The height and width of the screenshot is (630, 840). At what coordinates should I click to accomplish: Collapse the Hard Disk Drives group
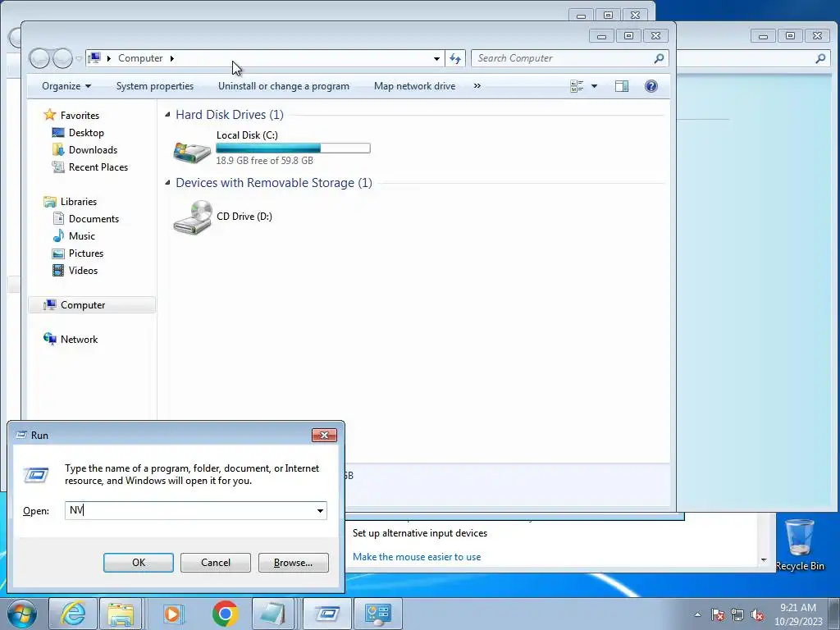(167, 115)
